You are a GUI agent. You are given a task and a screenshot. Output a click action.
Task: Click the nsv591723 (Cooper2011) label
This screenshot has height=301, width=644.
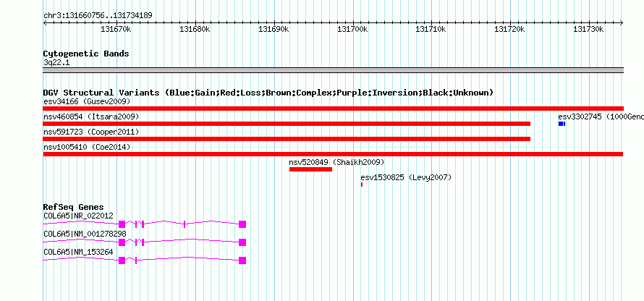[91, 132]
